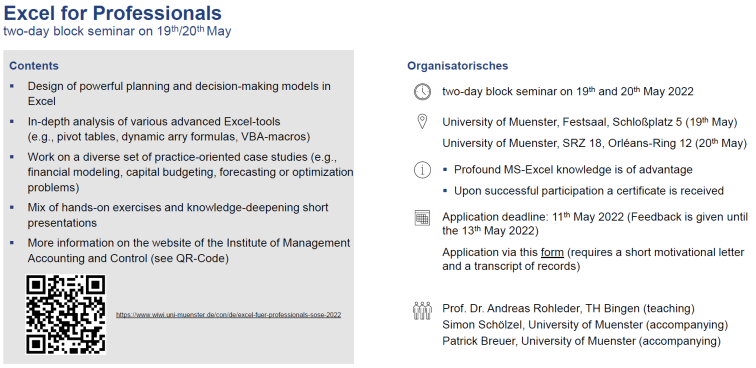Image resolution: width=756 pixels, height=368 pixels.
Task: Click the line "Patrick Breuer, University of Muenster"
Action: point(581,341)
